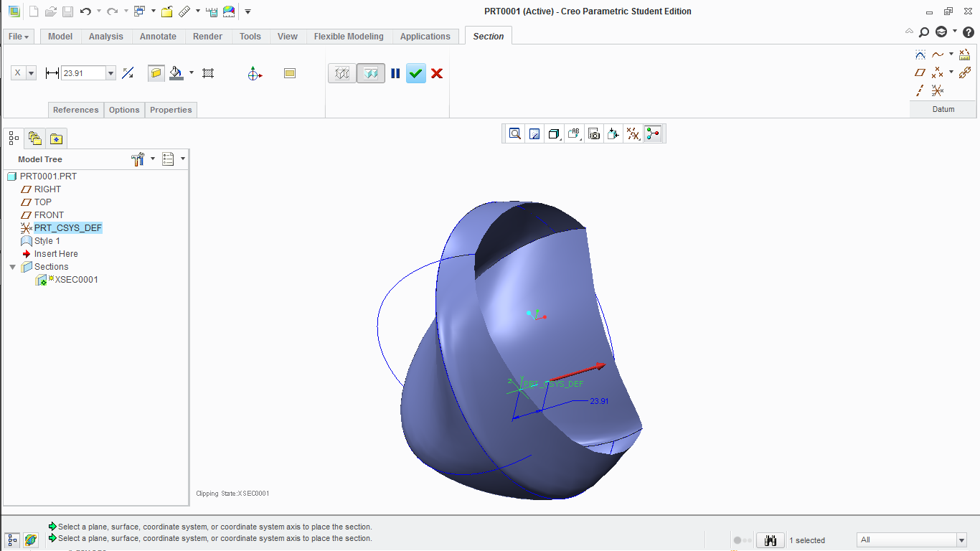The height and width of the screenshot is (551, 980).
Task: Switch to the Render ribbon tab
Action: click(208, 37)
